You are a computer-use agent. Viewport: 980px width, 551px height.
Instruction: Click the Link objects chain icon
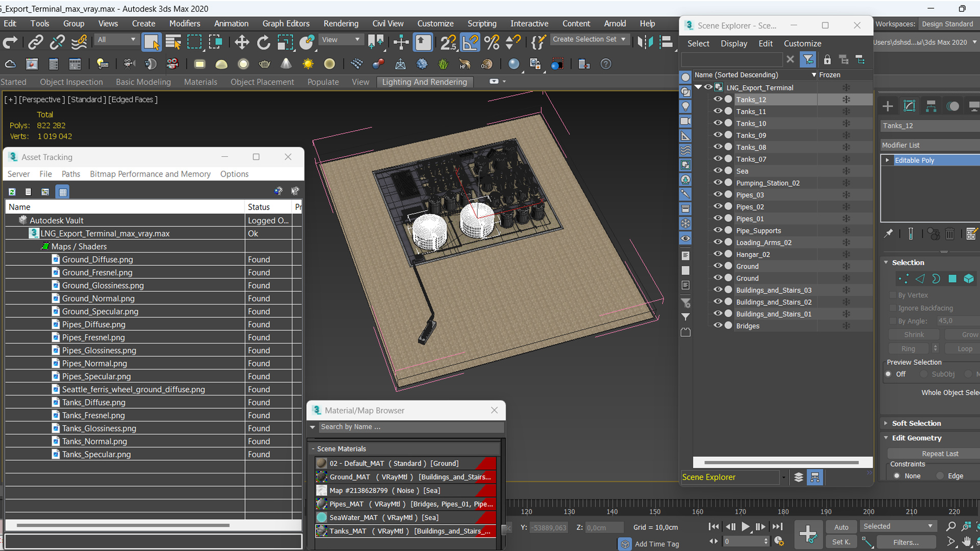[x=35, y=42]
